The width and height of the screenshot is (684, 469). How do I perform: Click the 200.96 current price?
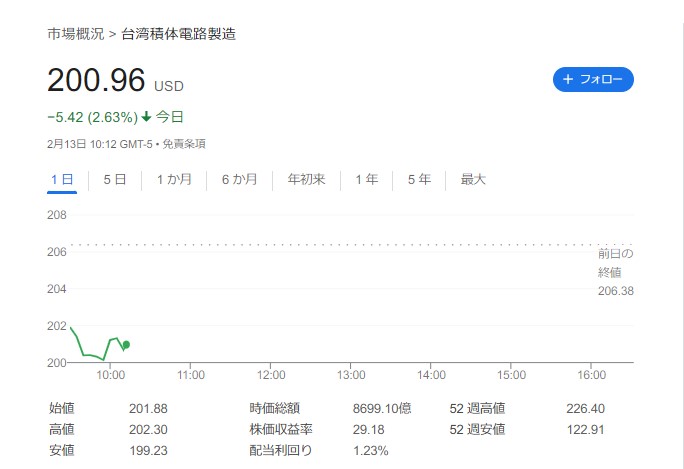pos(96,80)
